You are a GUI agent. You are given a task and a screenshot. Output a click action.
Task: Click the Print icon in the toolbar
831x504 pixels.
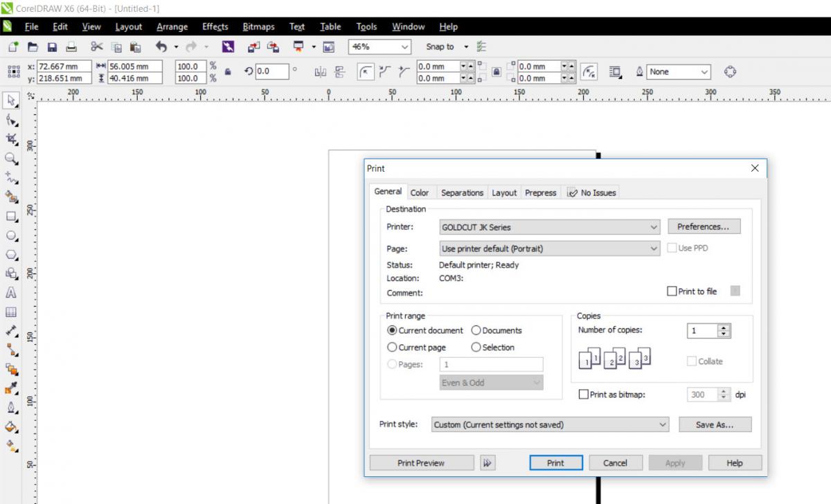point(71,47)
